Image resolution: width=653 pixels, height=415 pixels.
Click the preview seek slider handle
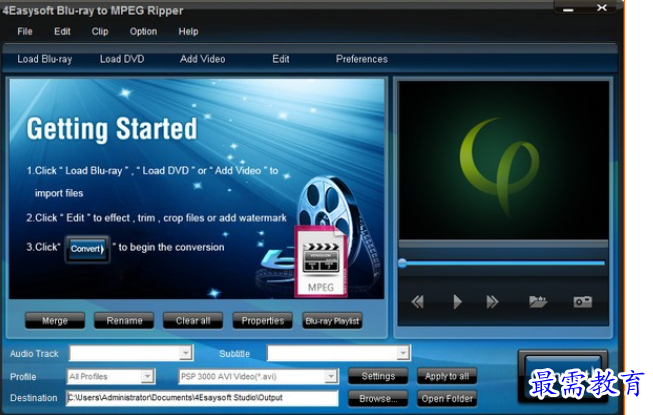coord(402,263)
